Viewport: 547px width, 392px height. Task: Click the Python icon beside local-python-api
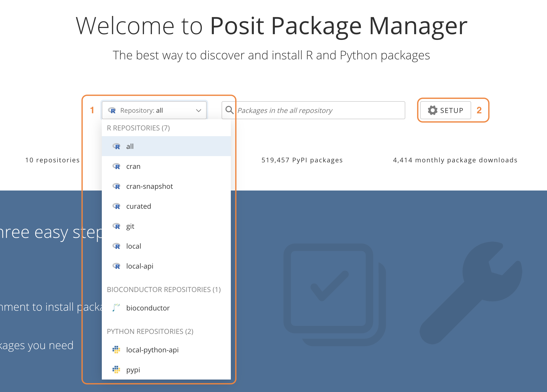[x=116, y=350]
